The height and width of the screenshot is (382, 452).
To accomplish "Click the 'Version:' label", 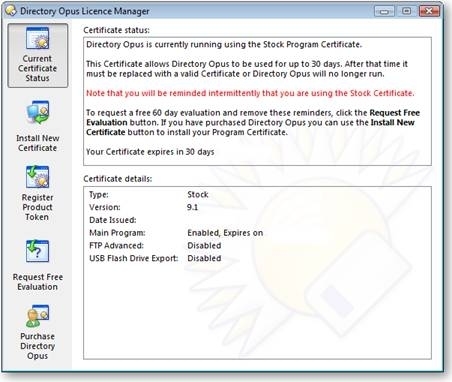I will 105,207.
